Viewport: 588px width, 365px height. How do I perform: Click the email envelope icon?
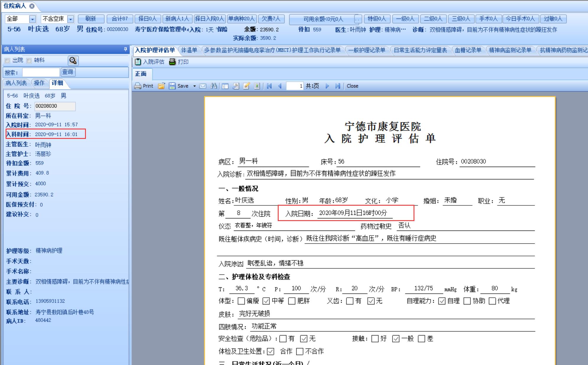(203, 86)
